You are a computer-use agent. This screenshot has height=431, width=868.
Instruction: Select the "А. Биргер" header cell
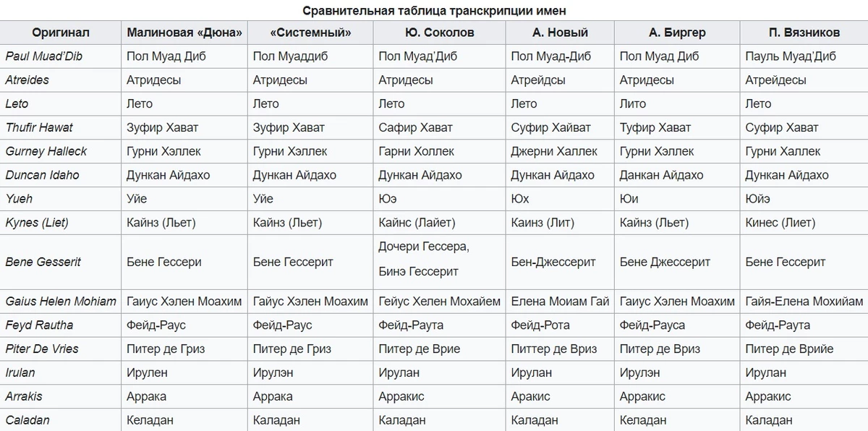coord(677,33)
